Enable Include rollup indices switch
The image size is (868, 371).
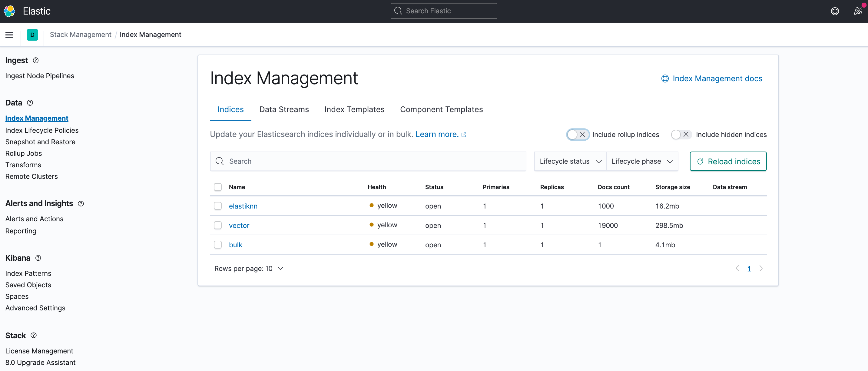578,135
